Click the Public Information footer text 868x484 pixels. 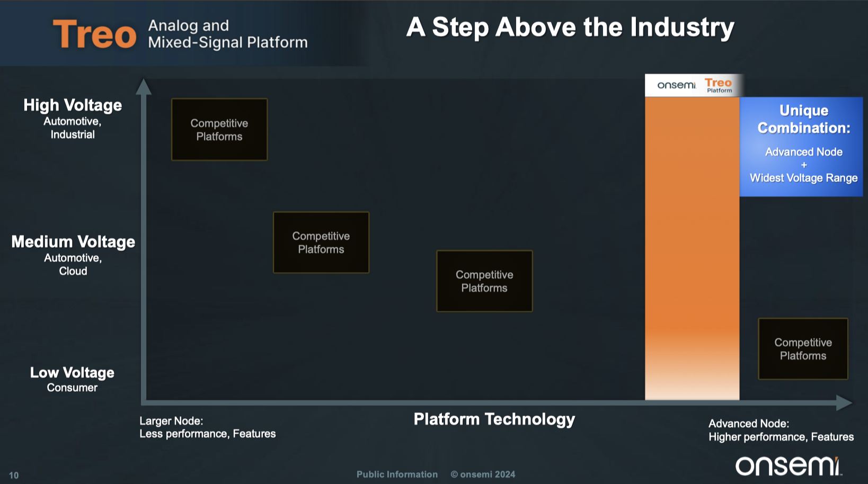(x=397, y=474)
